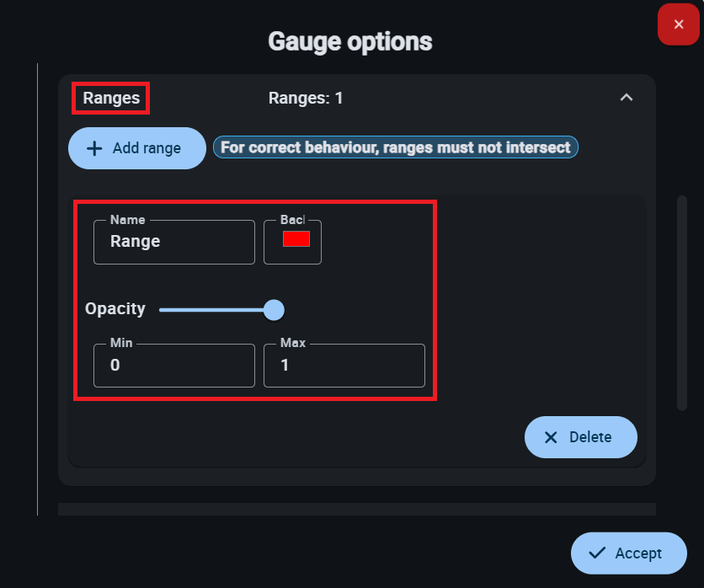
Task: Click the Ranges section header label
Action: tap(111, 99)
